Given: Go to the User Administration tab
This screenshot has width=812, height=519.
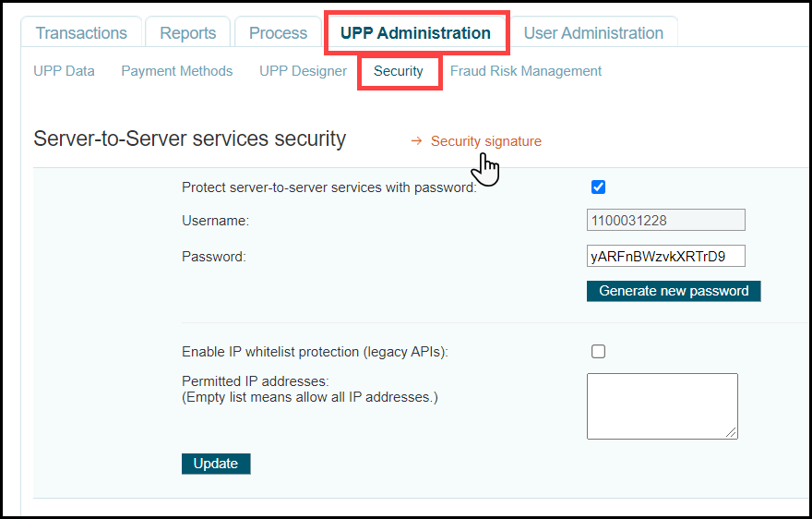Looking at the screenshot, I should 593,33.
